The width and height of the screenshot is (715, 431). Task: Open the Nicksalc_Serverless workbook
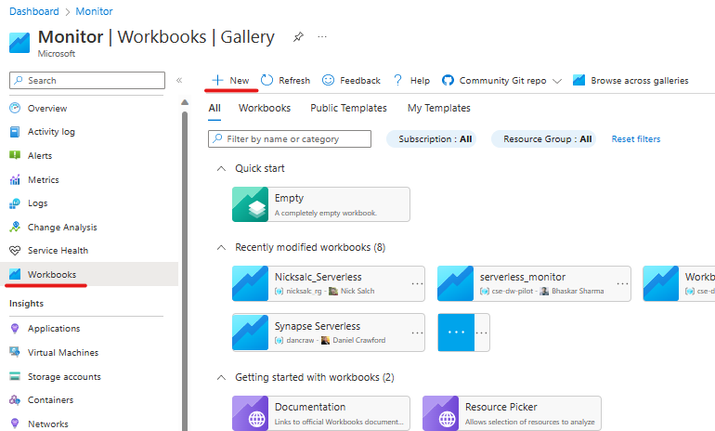click(x=328, y=284)
